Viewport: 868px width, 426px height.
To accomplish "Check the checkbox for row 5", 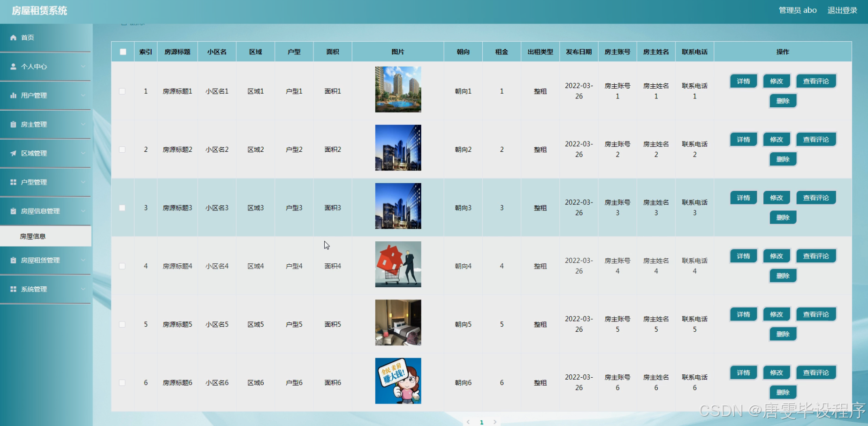I will click(x=122, y=324).
